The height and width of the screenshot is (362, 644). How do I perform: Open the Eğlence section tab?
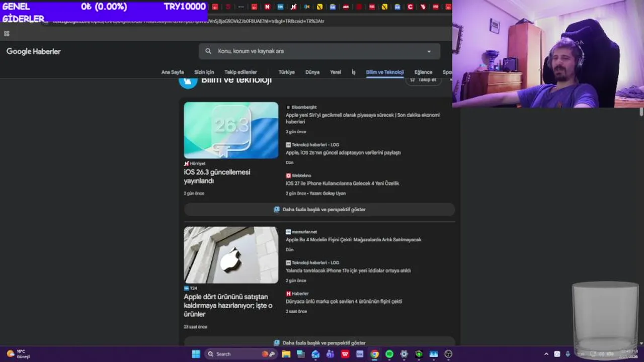click(423, 72)
